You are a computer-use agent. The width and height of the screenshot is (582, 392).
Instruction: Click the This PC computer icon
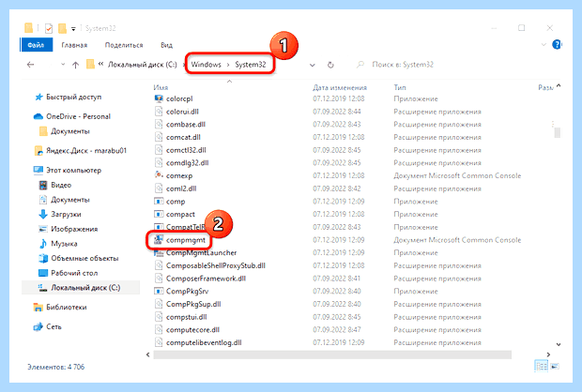click(38, 170)
